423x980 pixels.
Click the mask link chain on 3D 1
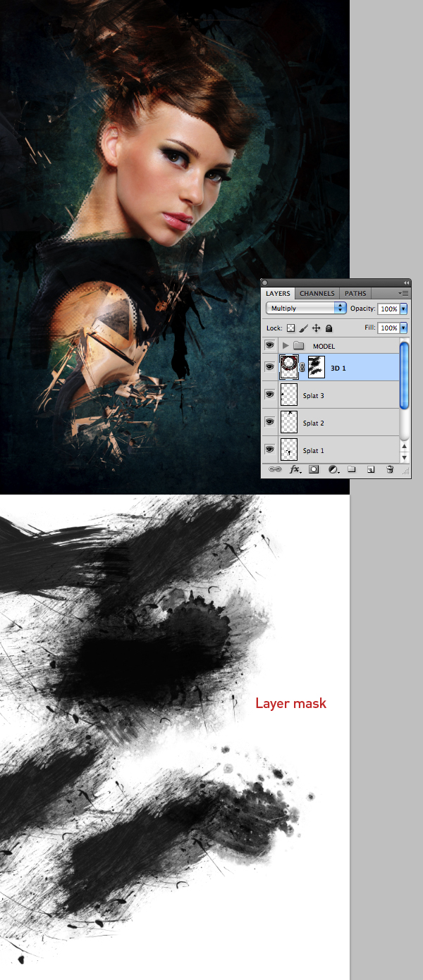[x=303, y=367]
